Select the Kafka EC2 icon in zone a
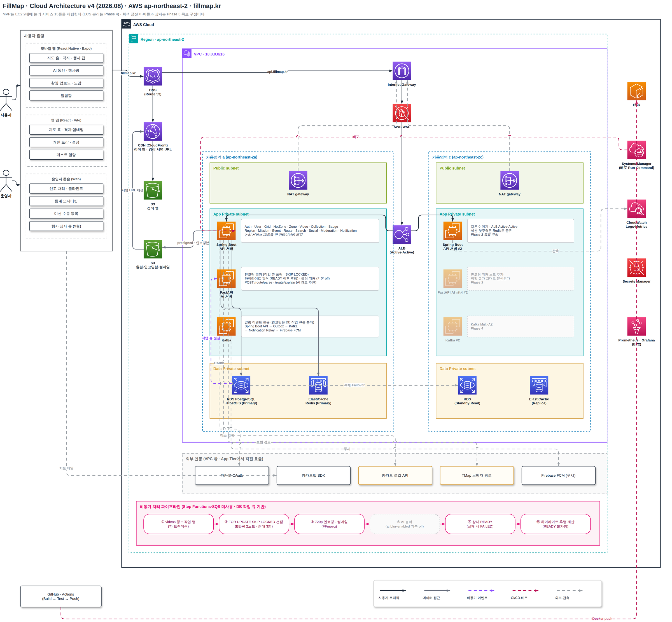The image size is (672, 622). point(226,327)
